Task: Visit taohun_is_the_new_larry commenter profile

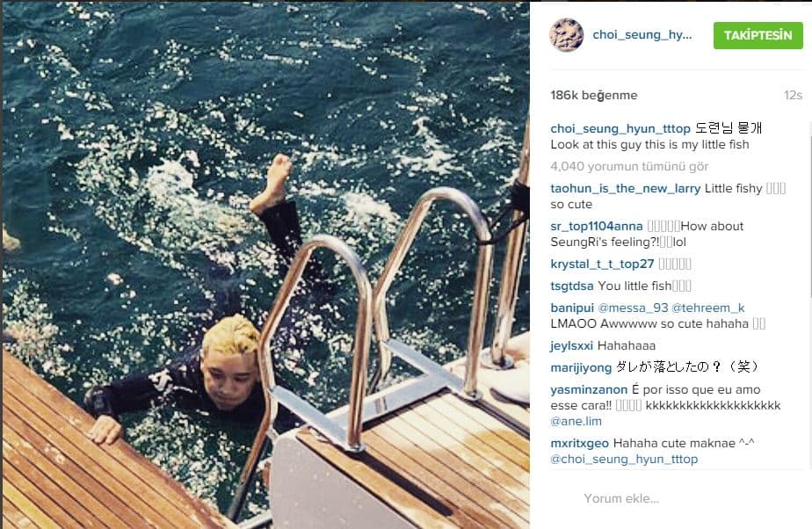Action: tap(626, 188)
